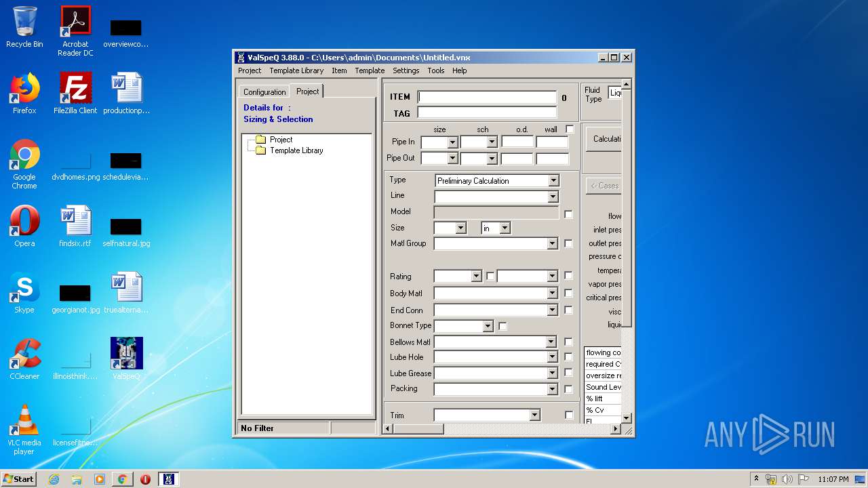Toggle the Bellows Matl checkbox
This screenshot has height=488, width=868.
click(568, 342)
